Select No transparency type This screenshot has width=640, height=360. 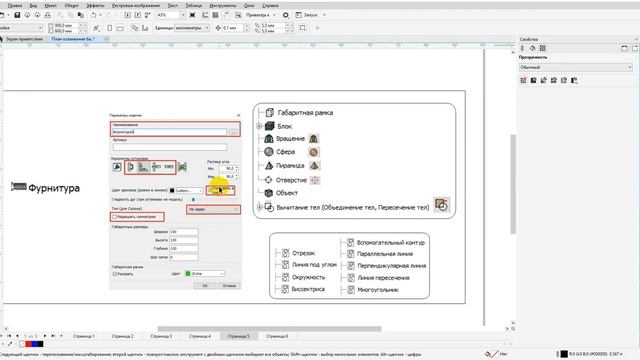point(523,80)
